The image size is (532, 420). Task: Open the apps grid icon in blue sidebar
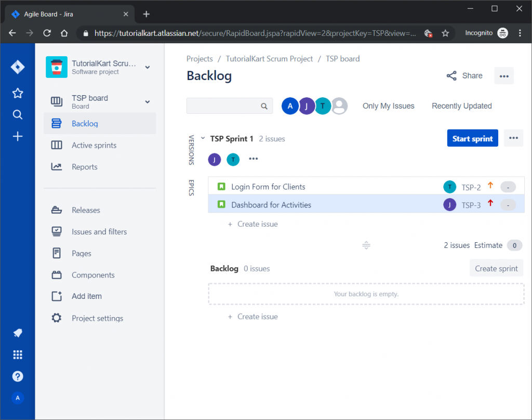click(x=17, y=355)
